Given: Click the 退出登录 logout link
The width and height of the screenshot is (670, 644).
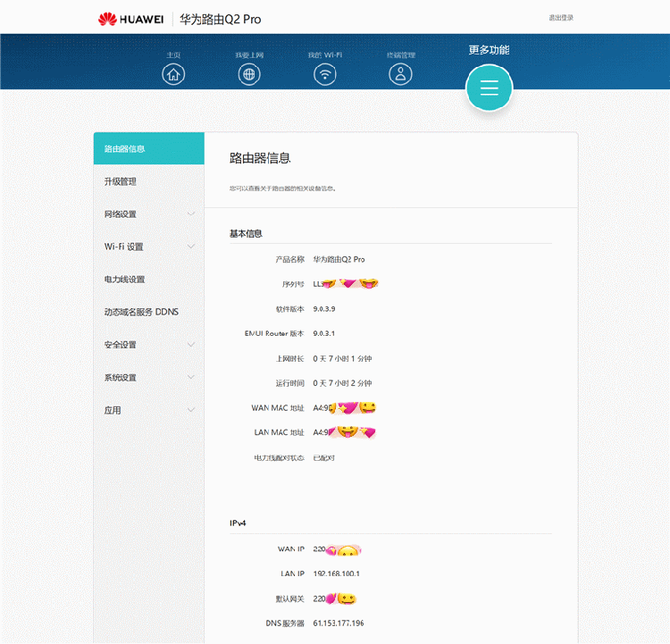Looking at the screenshot, I should tap(561, 18).
